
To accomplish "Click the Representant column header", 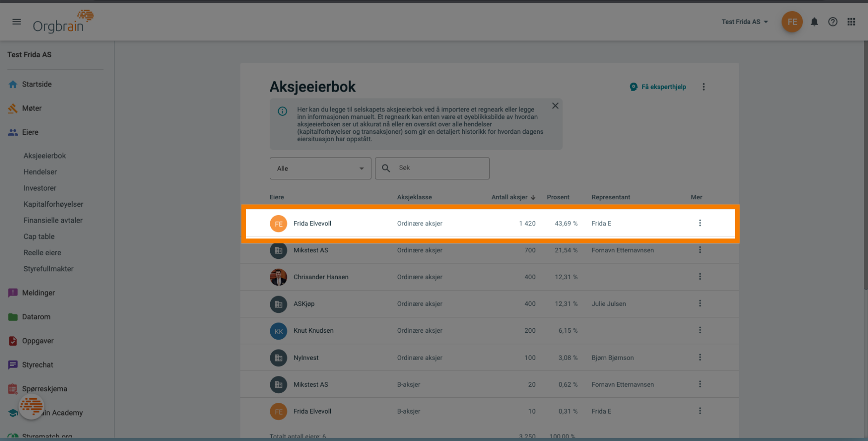I will tap(611, 197).
